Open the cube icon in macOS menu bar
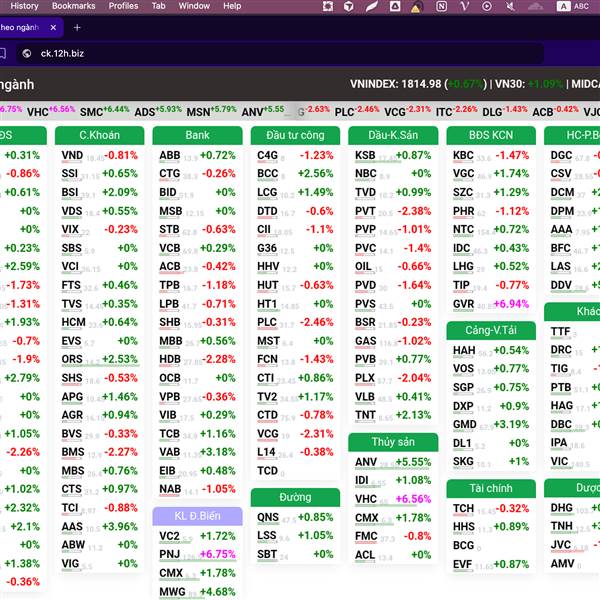This screenshot has width=600, height=600. click(348, 6)
